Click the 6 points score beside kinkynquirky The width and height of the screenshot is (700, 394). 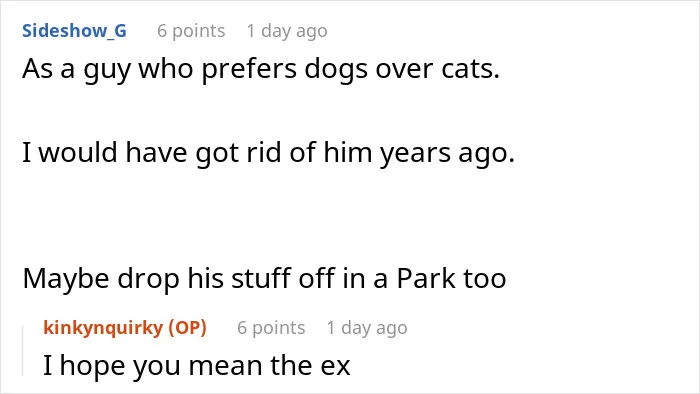click(271, 328)
